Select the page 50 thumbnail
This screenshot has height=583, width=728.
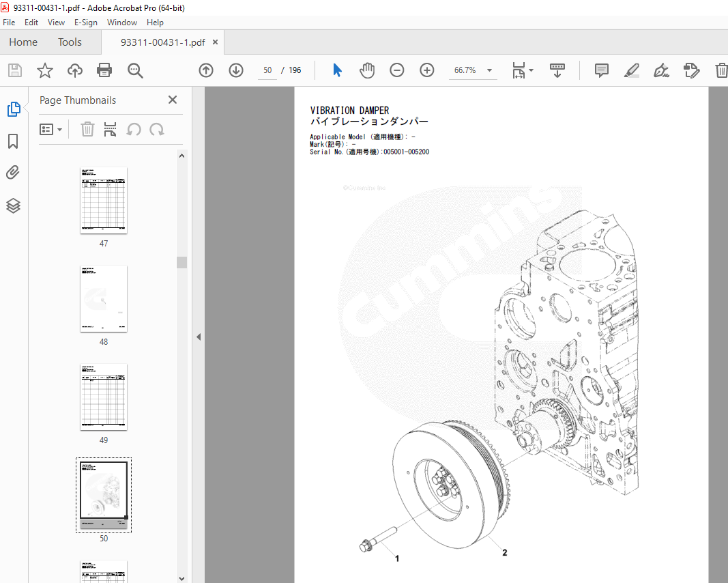coord(104,495)
